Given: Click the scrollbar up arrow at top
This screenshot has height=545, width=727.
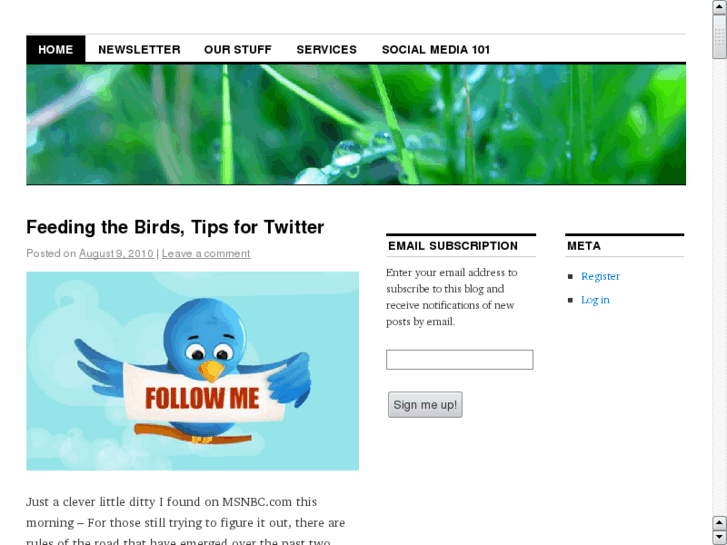Looking at the screenshot, I should pos(720,6).
